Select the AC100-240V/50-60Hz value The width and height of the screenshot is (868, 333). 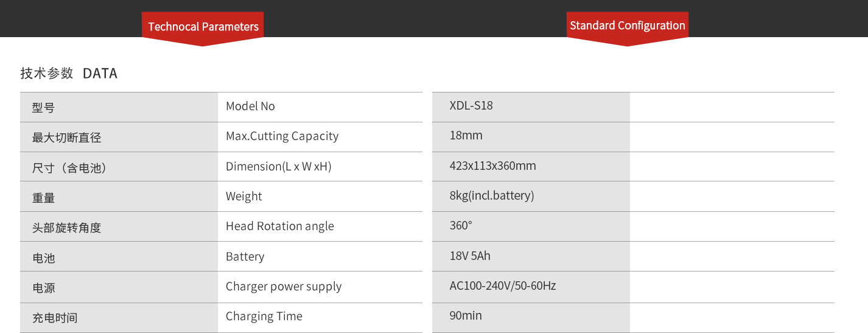coord(503,286)
